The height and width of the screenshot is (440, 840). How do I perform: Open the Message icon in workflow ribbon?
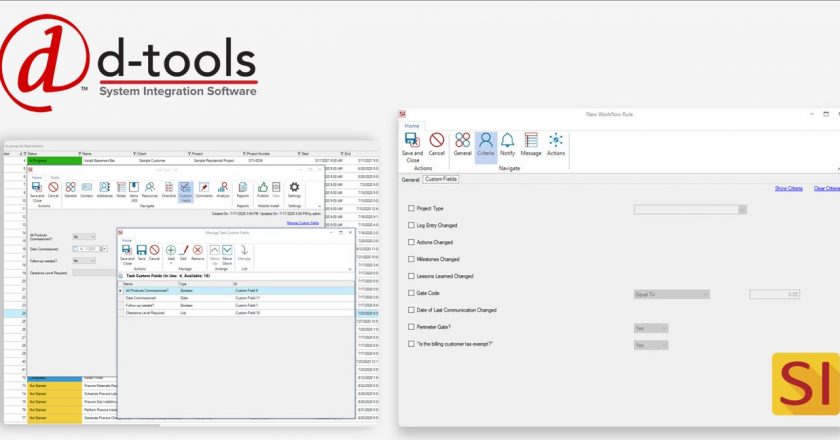(531, 144)
